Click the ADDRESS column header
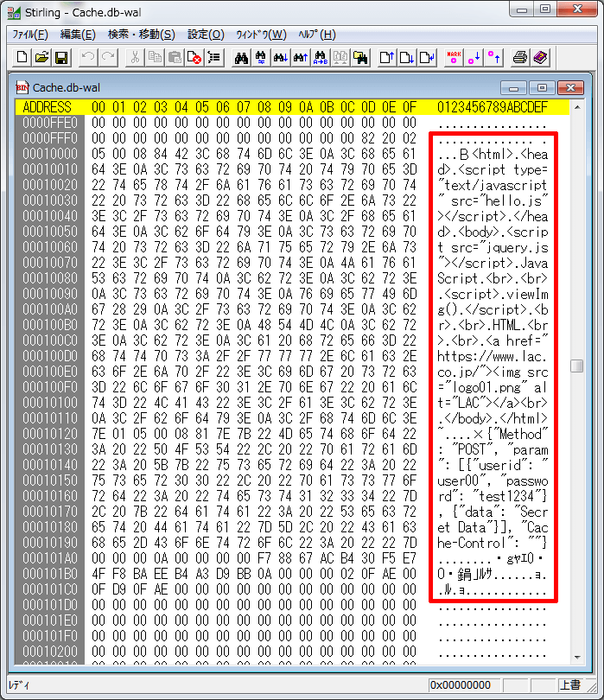This screenshot has width=604, height=700. (x=47, y=107)
